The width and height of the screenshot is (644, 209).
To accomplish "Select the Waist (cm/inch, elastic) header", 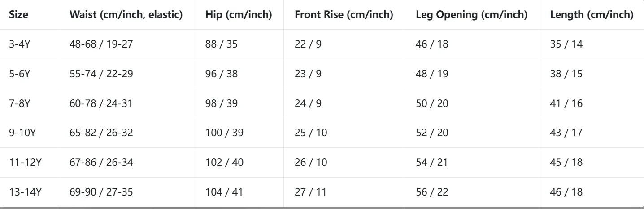I will pos(126,14).
